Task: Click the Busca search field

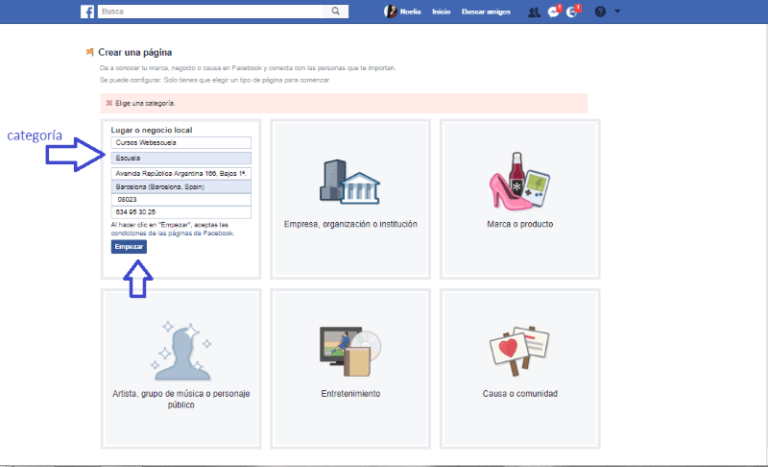Action: [211, 11]
